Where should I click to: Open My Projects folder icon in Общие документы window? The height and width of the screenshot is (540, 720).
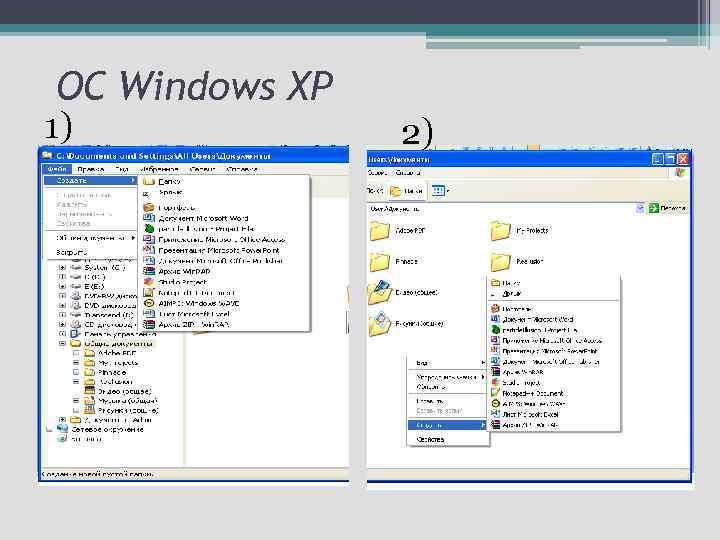[x=501, y=231]
